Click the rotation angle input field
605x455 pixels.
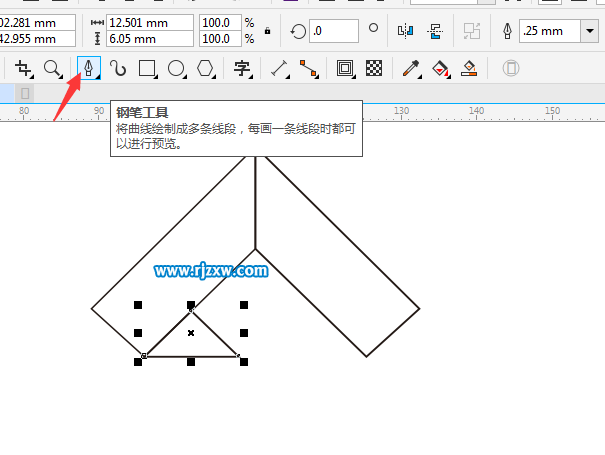click(x=333, y=31)
